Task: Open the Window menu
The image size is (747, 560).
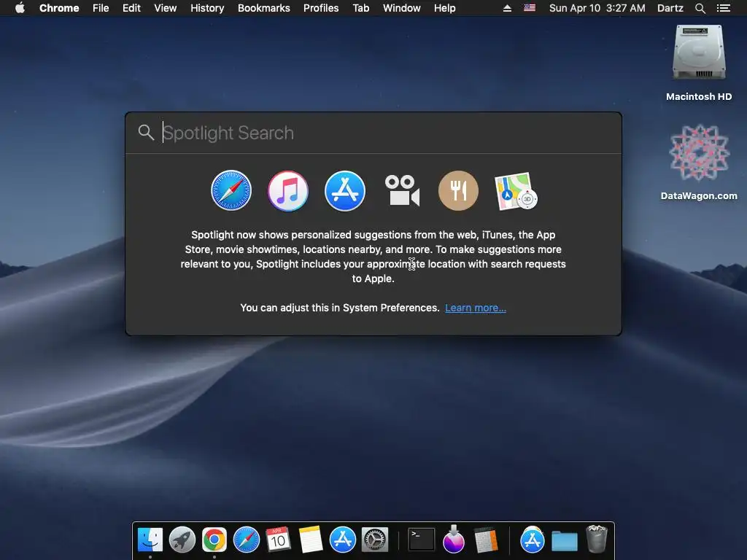Action: [402, 8]
